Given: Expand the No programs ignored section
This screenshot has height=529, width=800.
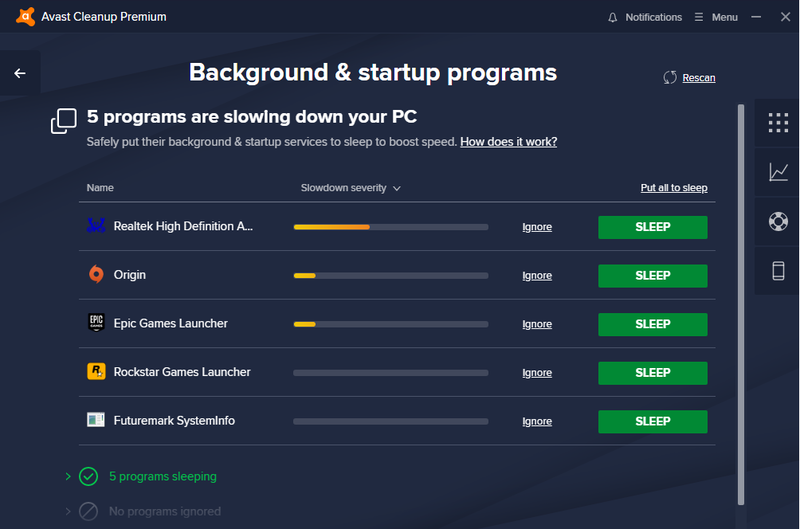Looking at the screenshot, I should (68, 511).
